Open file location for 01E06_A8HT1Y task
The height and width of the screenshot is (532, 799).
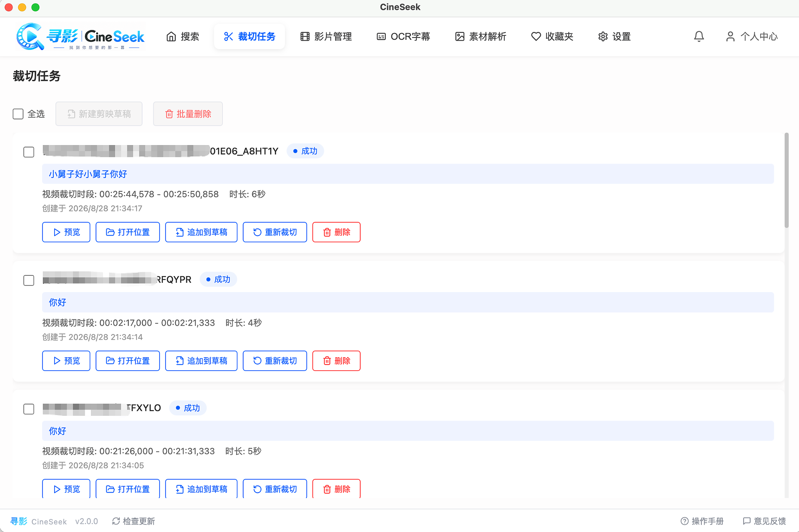128,232
